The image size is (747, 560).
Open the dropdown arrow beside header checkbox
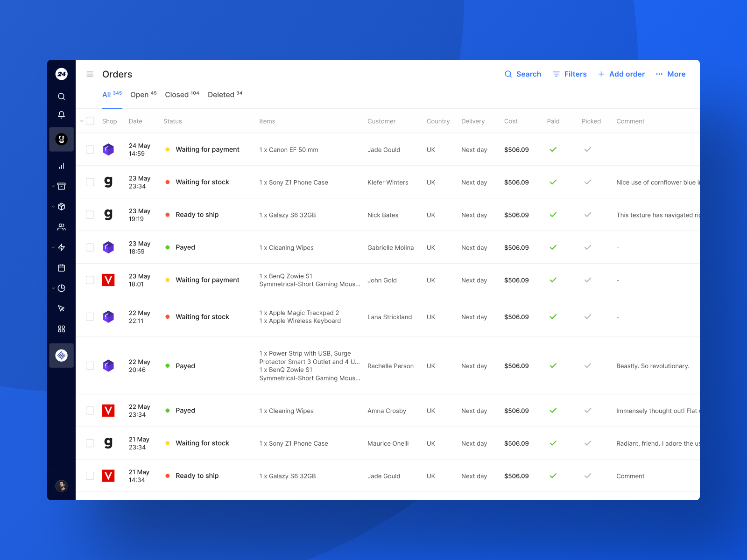pos(82,121)
